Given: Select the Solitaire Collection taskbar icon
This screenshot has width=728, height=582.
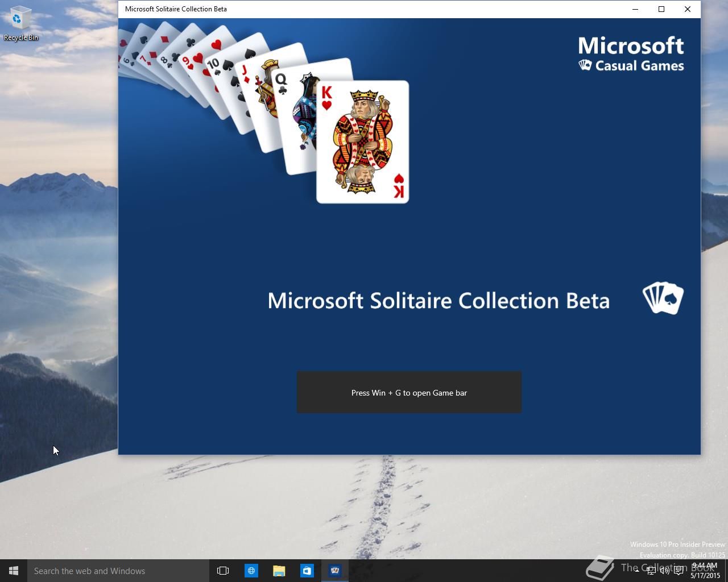Looking at the screenshot, I should point(335,571).
